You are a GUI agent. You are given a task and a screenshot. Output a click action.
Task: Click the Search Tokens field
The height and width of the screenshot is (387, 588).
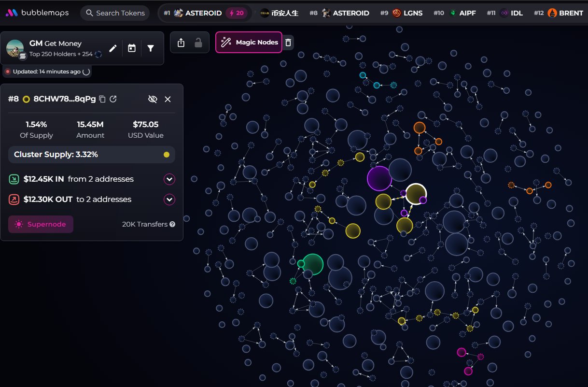[115, 13]
